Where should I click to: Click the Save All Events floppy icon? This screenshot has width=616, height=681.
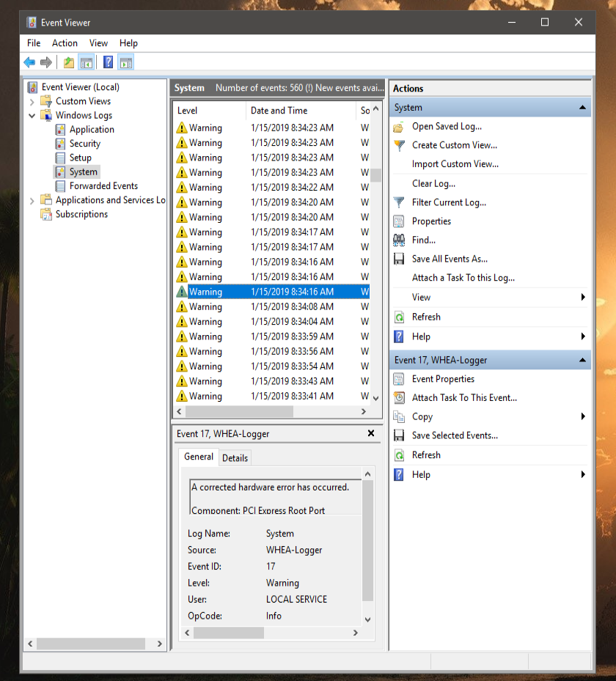click(x=398, y=259)
